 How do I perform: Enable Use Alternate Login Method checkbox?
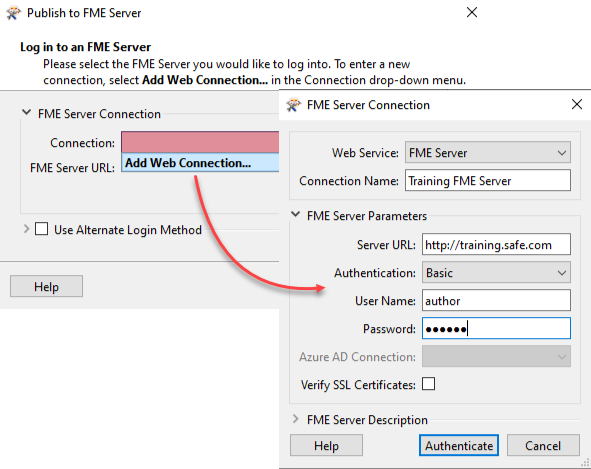41,229
